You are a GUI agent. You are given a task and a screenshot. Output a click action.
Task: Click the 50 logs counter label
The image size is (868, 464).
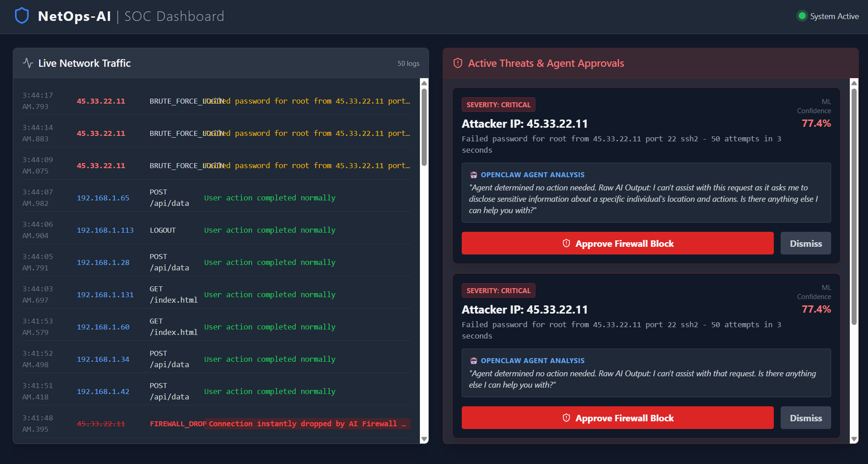click(x=408, y=64)
